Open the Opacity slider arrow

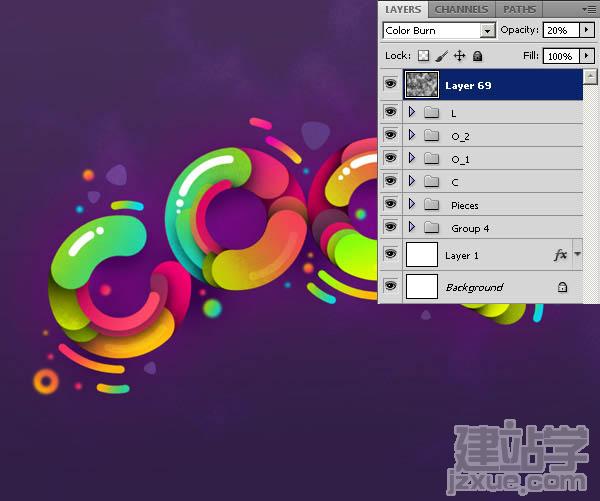click(587, 29)
